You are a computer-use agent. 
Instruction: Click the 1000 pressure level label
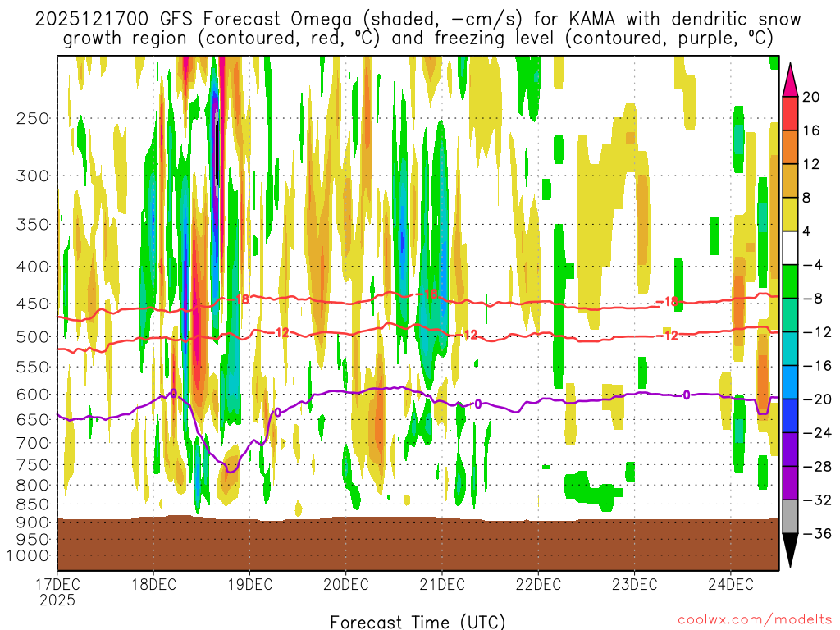27,555
